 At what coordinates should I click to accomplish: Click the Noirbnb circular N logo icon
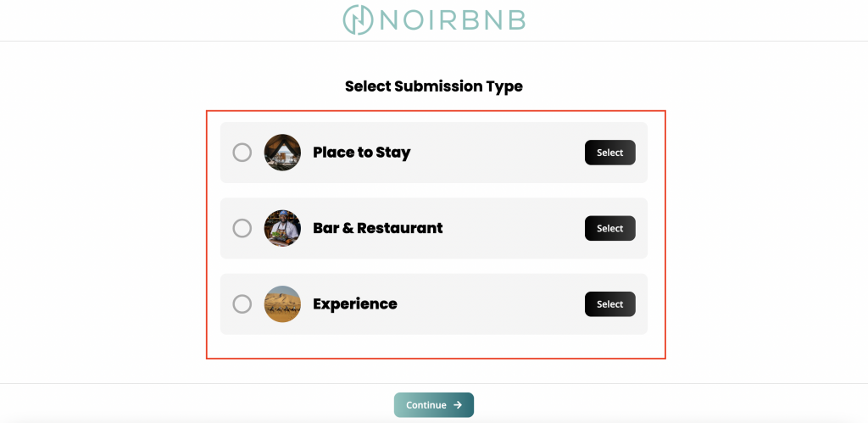pos(358,19)
